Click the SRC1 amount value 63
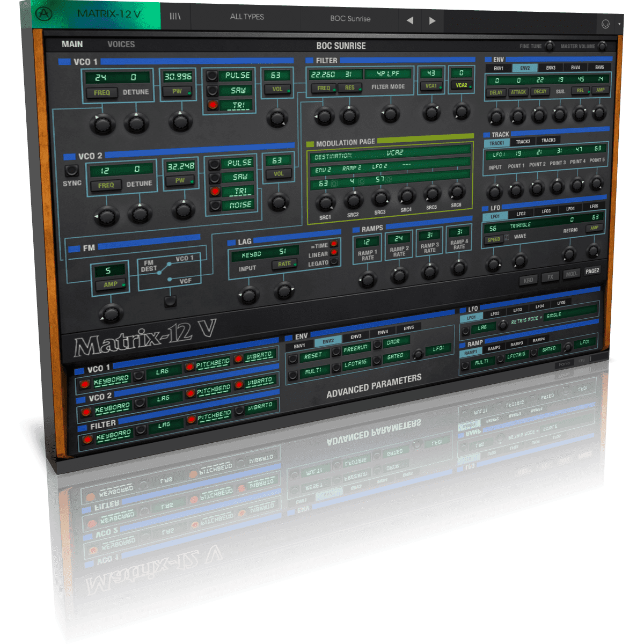Image resolution: width=644 pixels, height=644 pixels. coord(324,184)
